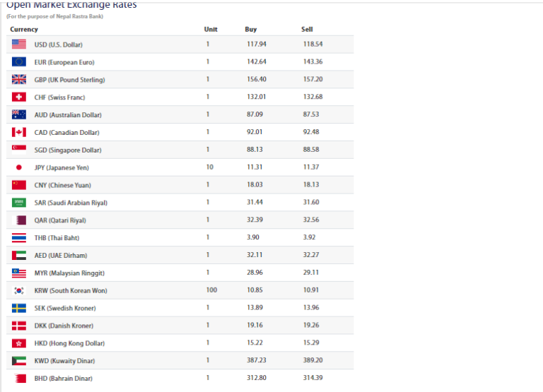This screenshot has width=543, height=392.
Task: Click the South Korean flag icon
Action: [19, 290]
